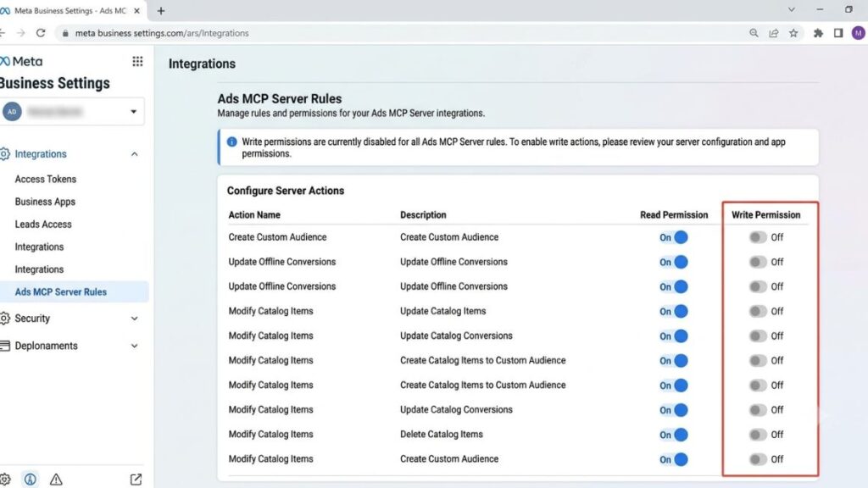This screenshot has height=488, width=868.
Task: Collapse the Integrations section chevron
Action: click(135, 154)
